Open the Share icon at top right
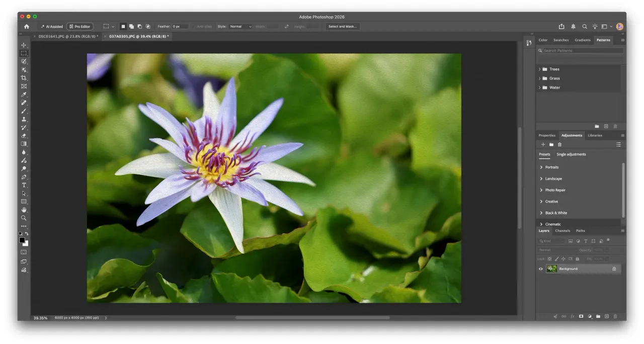 coord(561,27)
